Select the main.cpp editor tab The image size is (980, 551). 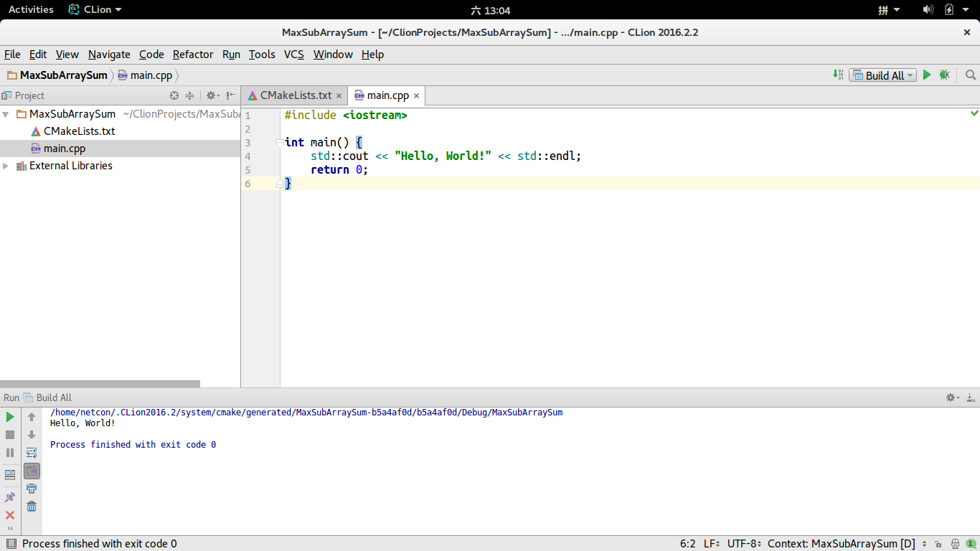[x=387, y=95]
